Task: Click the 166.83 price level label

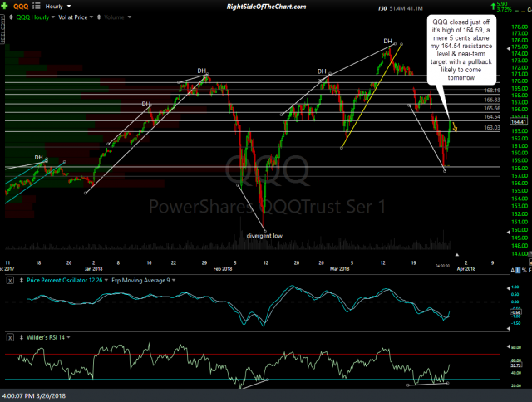Action: coord(492,100)
